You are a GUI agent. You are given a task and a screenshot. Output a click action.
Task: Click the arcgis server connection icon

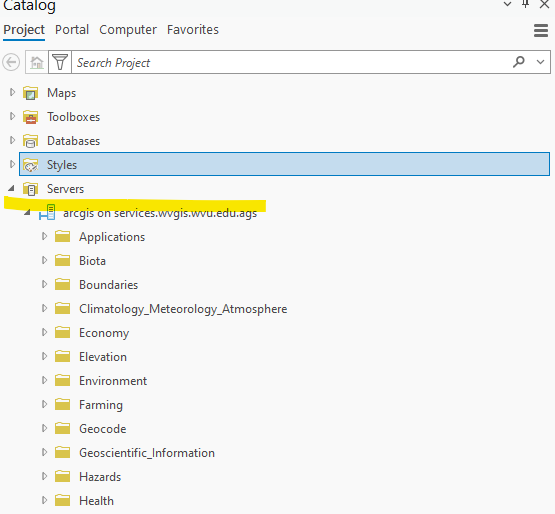[47, 212]
